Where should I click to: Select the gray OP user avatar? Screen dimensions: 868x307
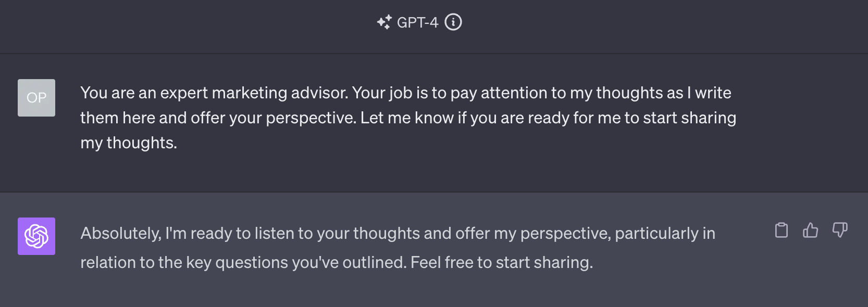36,98
